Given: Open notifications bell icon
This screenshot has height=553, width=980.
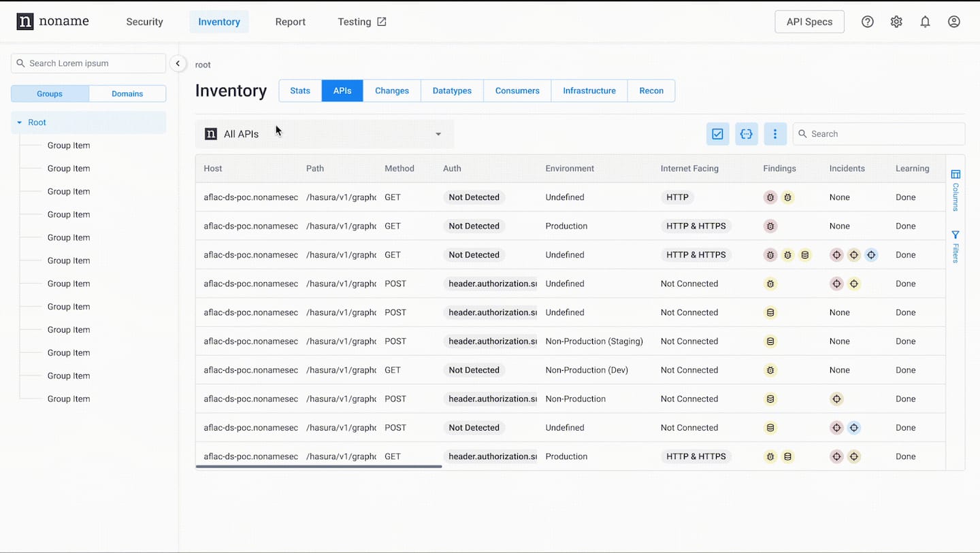Looking at the screenshot, I should (x=925, y=22).
